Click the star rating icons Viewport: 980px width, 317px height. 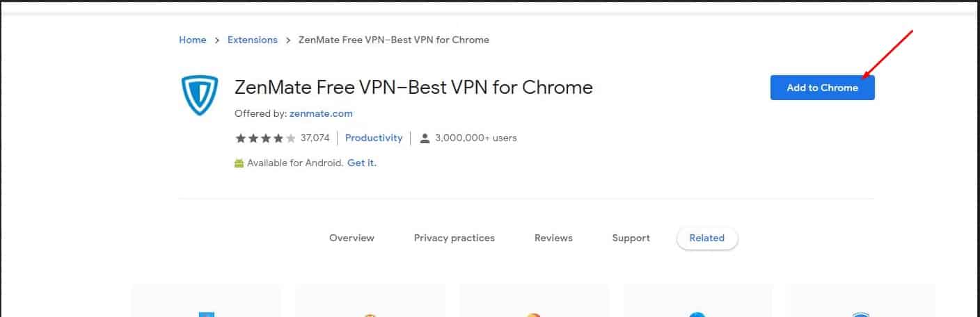pos(265,138)
